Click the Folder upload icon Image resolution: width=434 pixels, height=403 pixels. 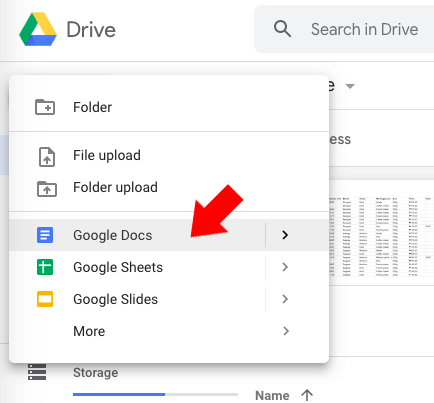click(x=47, y=189)
